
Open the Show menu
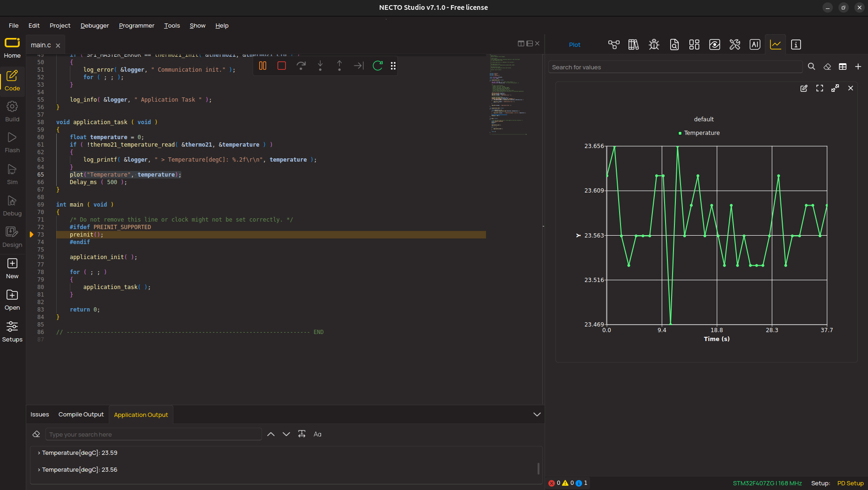197,26
